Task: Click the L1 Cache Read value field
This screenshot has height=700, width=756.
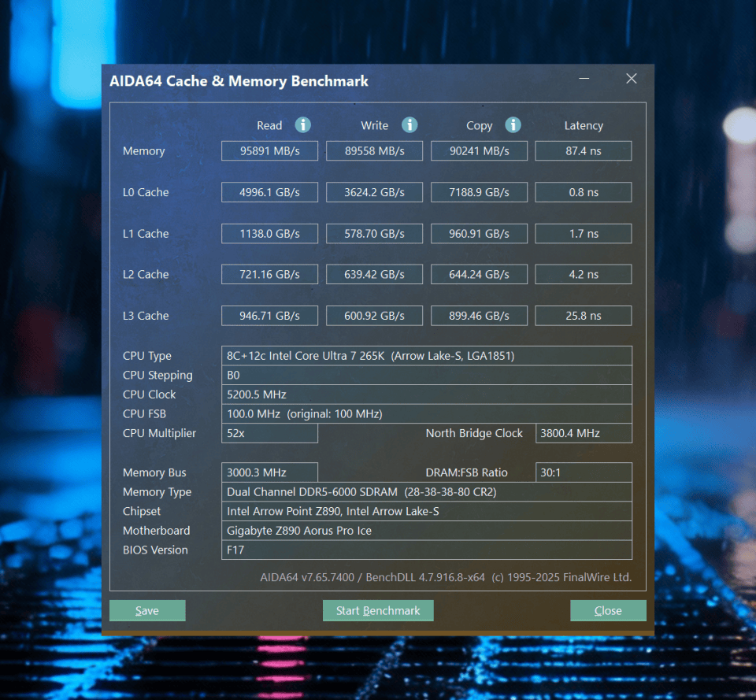Action: pos(269,233)
